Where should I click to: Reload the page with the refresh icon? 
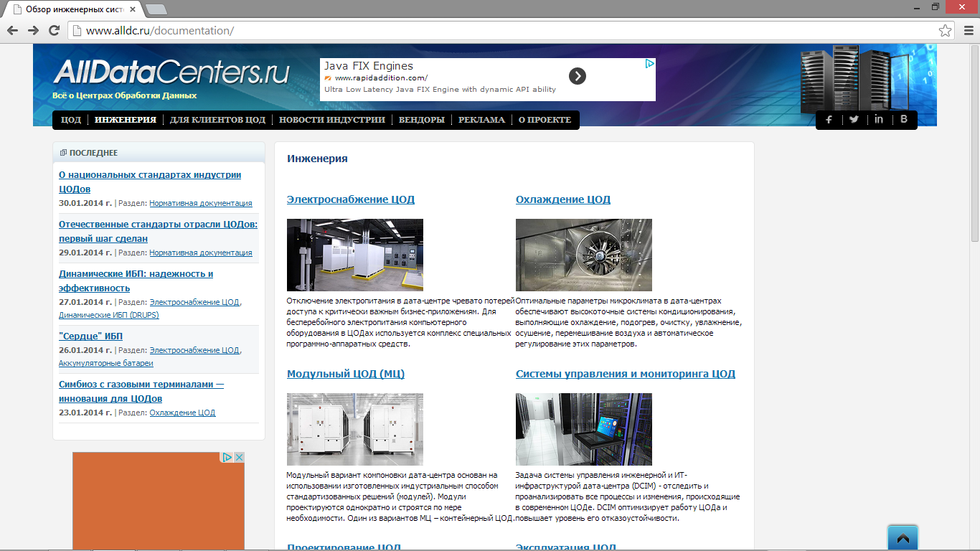tap(54, 30)
